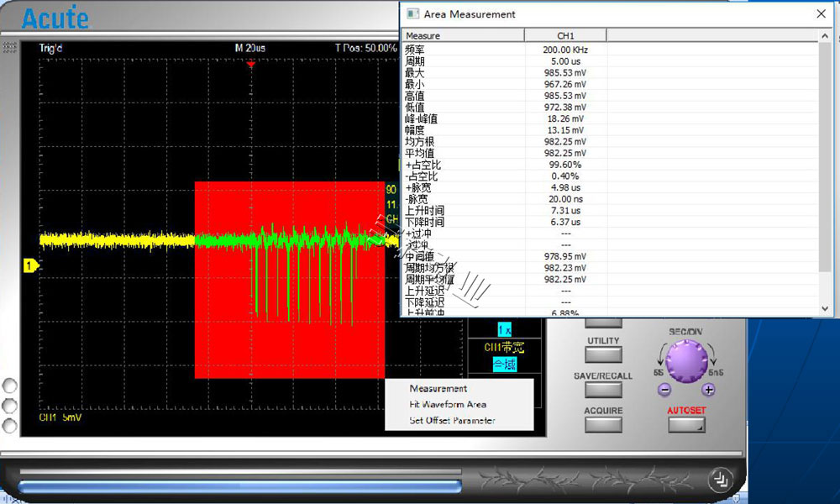This screenshot has height=504, width=840.
Task: Click the red trigger position marker
Action: [x=250, y=65]
